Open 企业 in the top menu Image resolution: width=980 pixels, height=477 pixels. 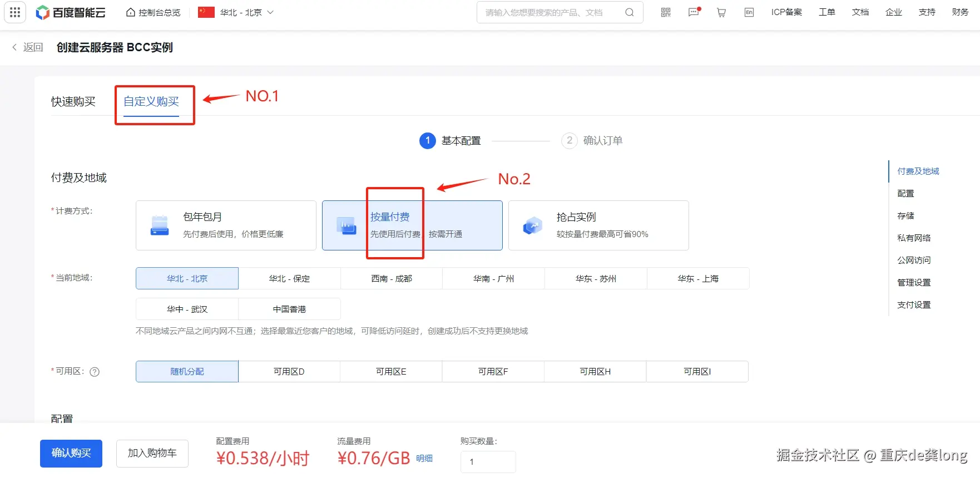click(x=894, y=12)
